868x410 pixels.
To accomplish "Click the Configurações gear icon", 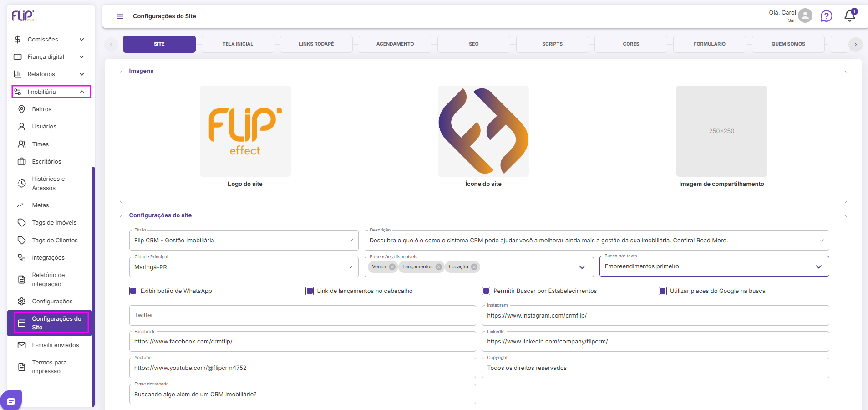I will click(21, 302).
